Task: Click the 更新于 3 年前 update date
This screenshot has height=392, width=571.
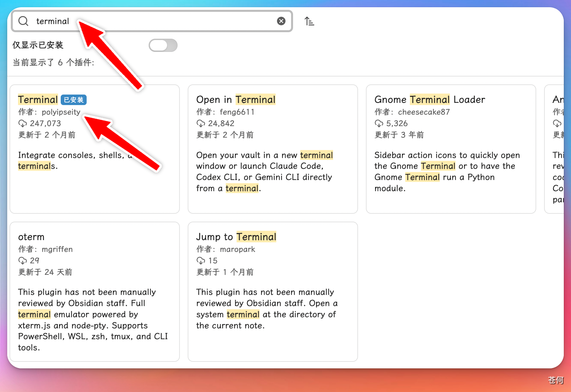Action: [x=399, y=135]
